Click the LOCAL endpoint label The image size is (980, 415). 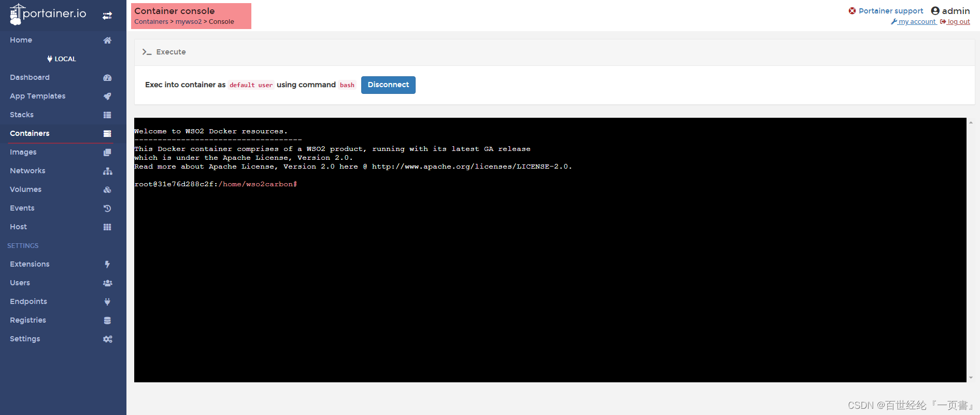coord(62,59)
